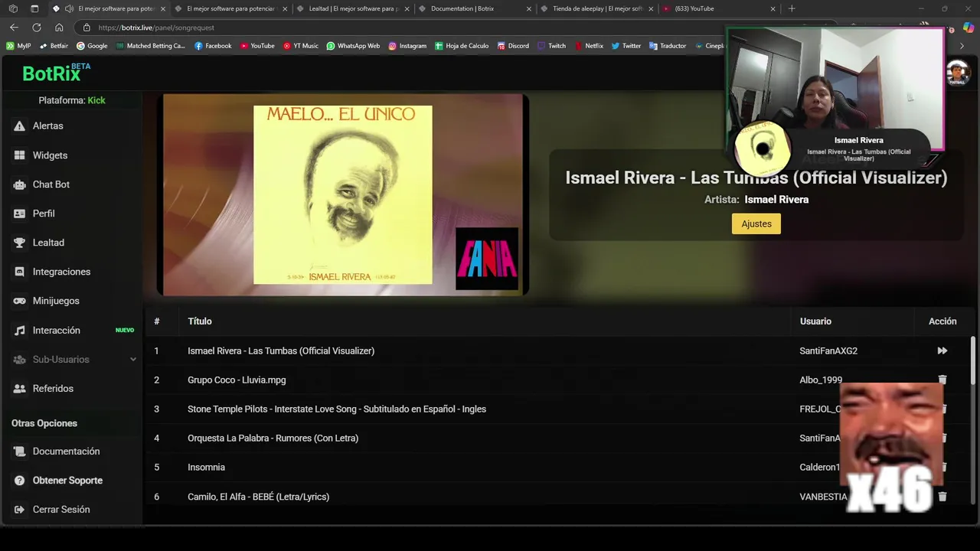Open the Instagram bookmark
This screenshot has width=980, height=551.
tap(407, 46)
